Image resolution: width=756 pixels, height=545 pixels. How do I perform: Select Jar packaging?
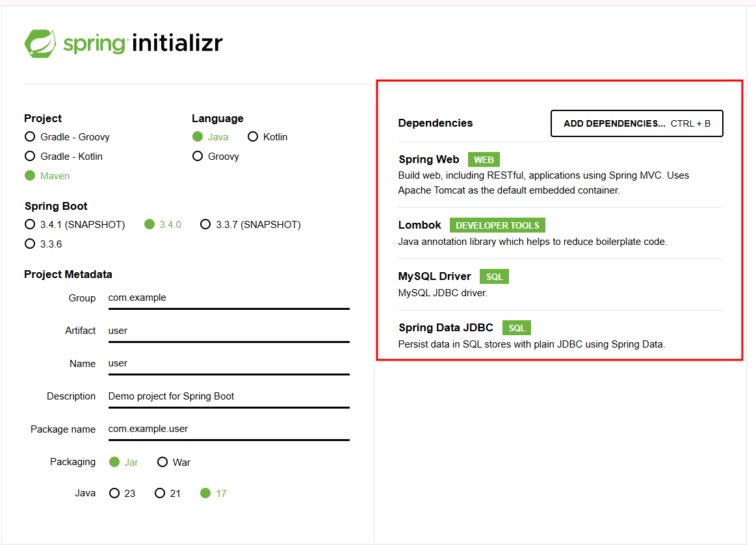coord(124,462)
